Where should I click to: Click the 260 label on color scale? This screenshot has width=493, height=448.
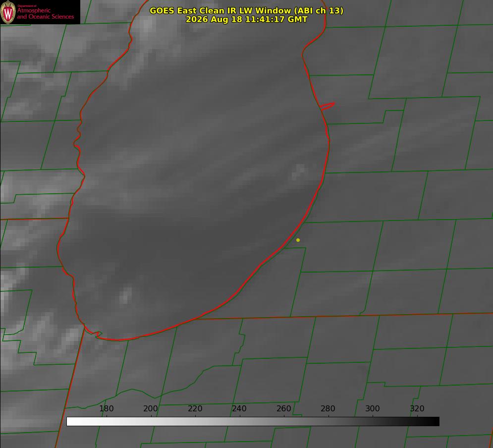[283, 408]
